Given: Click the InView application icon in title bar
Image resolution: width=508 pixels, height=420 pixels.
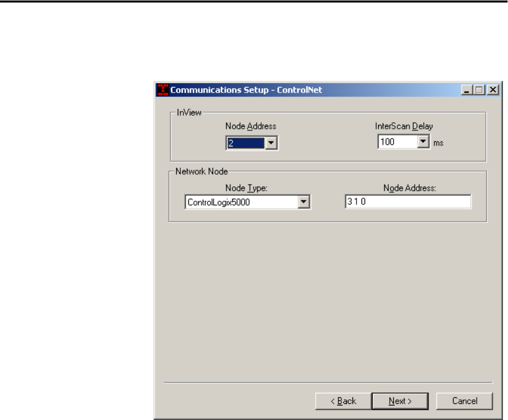Looking at the screenshot, I should (x=163, y=90).
